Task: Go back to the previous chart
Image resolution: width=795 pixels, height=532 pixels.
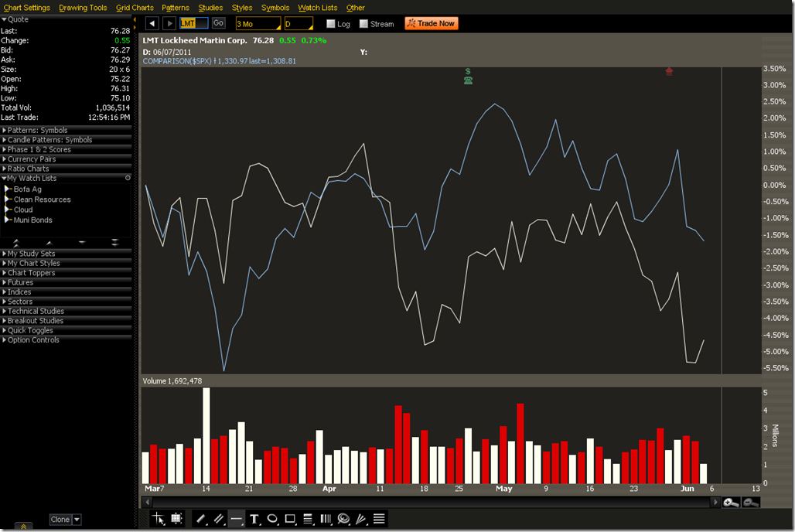Action: click(x=152, y=23)
